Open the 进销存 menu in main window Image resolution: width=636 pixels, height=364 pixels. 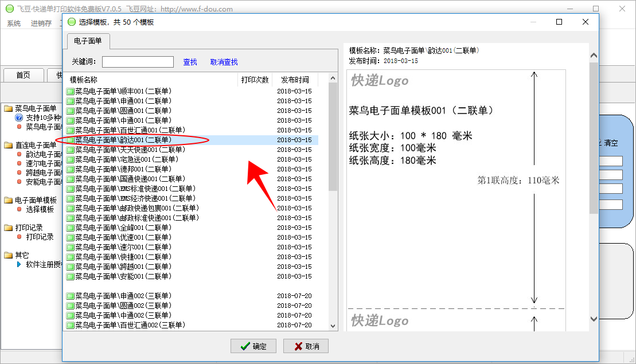click(x=41, y=24)
